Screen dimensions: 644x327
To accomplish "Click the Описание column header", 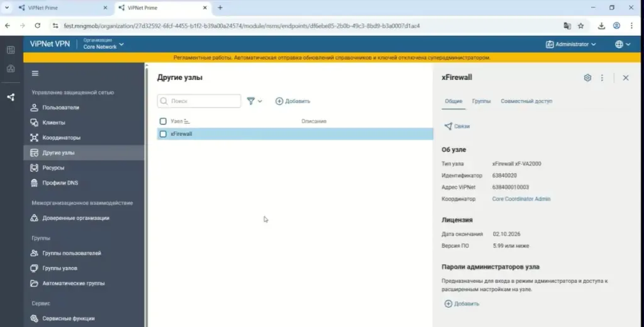I will pos(314,121).
